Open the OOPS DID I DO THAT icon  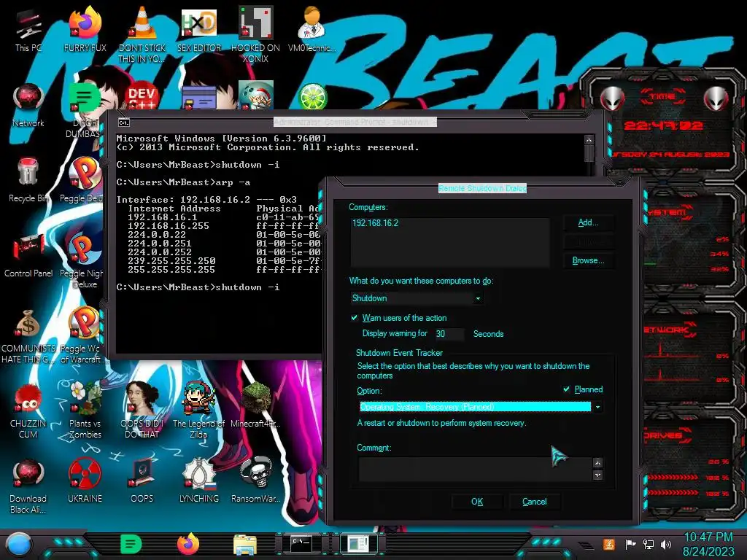point(142,411)
